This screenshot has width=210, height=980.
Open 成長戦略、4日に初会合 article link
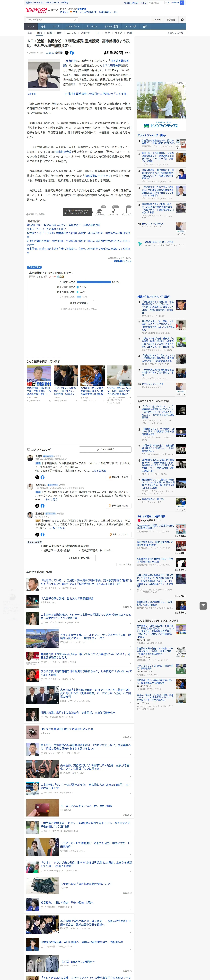[x=67, y=903]
